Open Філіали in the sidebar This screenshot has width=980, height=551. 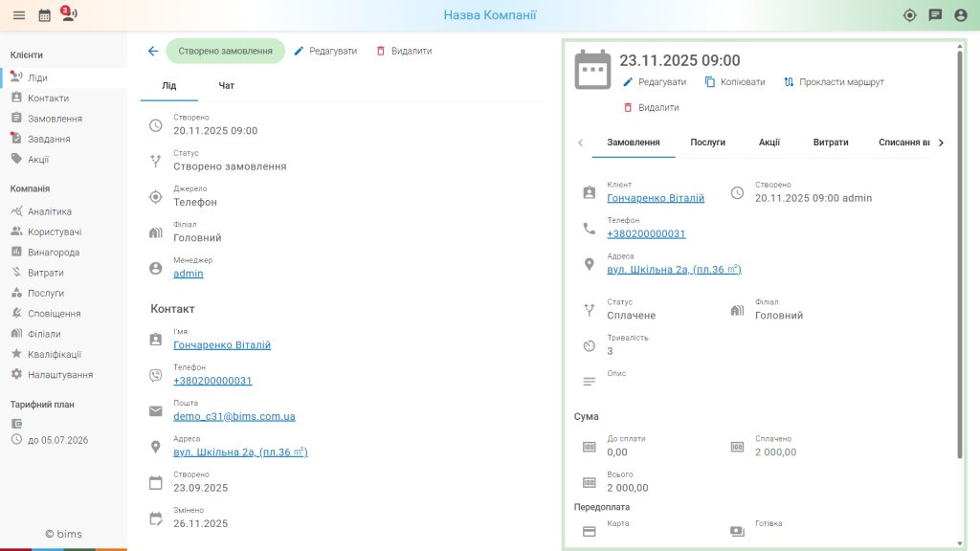click(64, 334)
